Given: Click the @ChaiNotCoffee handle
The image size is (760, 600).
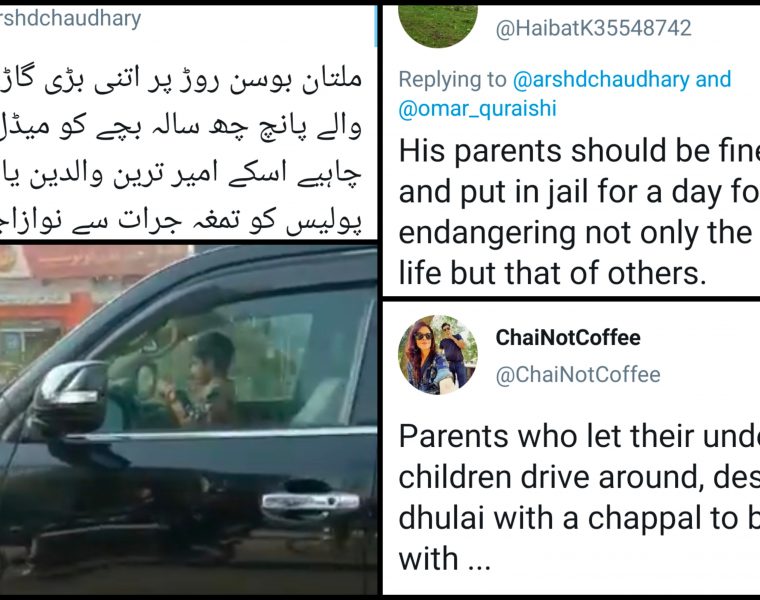Looking at the screenshot, I should click(578, 375).
